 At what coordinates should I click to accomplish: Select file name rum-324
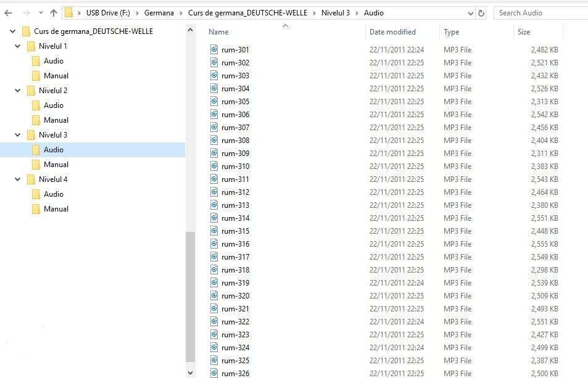point(235,348)
